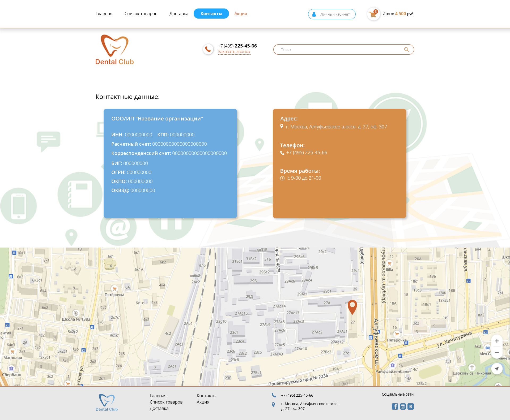Open the VK social icon
The width and height of the screenshot is (510, 420).
(411, 406)
